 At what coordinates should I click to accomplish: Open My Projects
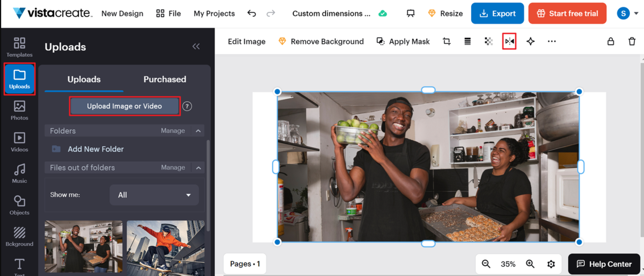[214, 13]
